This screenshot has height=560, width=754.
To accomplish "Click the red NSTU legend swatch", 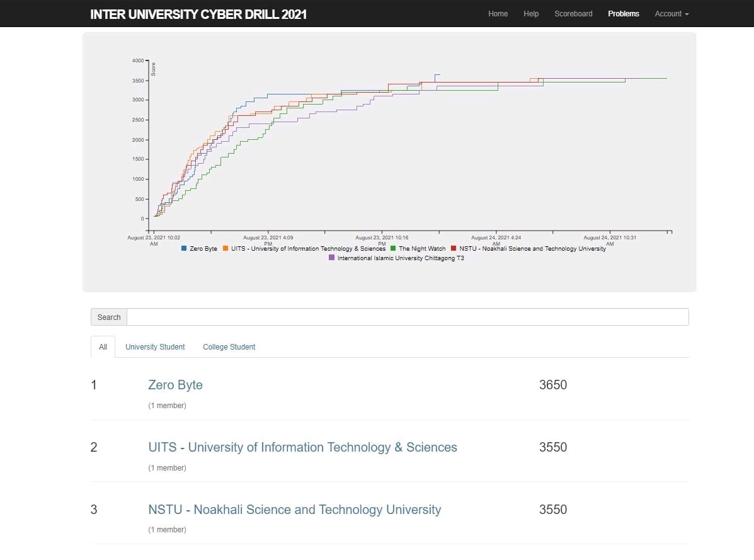I will (454, 249).
